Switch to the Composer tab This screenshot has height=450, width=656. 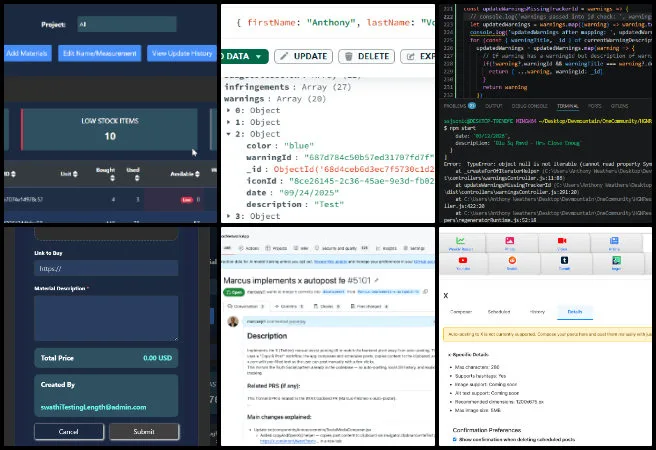(461, 312)
